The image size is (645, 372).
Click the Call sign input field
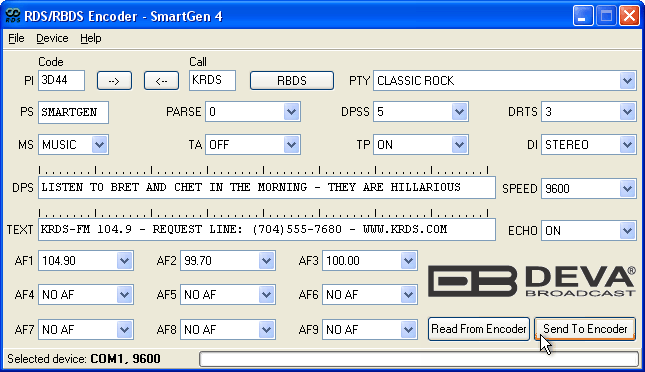pos(212,80)
